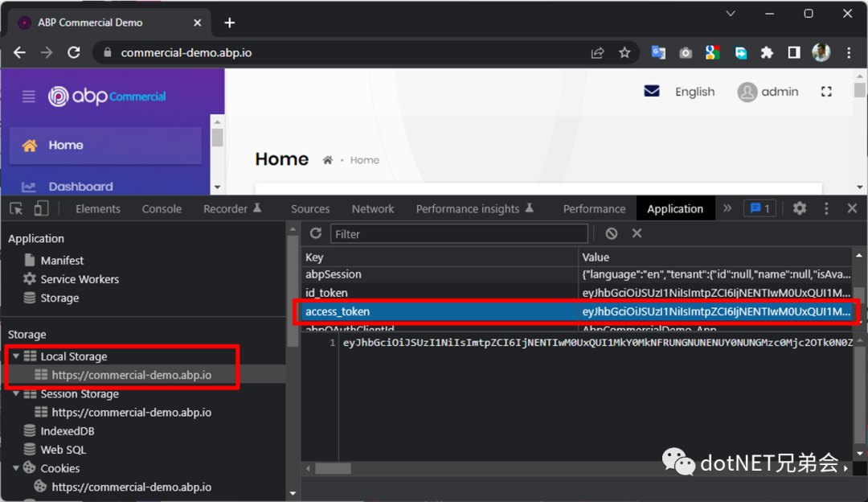
Task: Open the Extensions puzzle piece menu
Action: (767, 52)
